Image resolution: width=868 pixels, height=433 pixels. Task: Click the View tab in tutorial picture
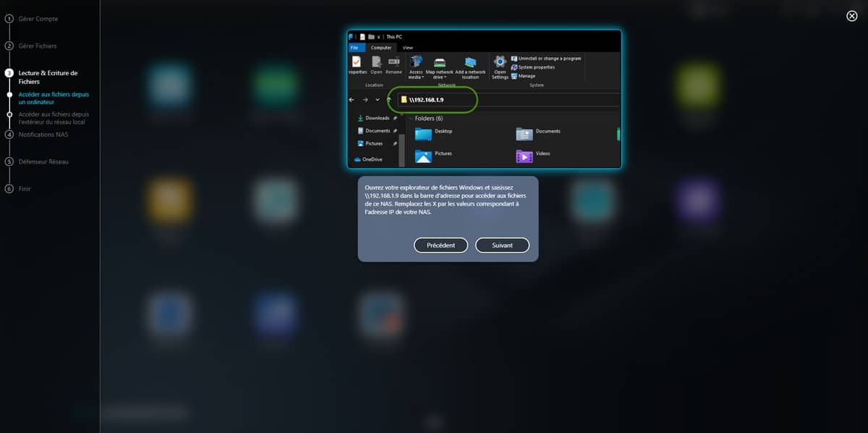tap(408, 48)
